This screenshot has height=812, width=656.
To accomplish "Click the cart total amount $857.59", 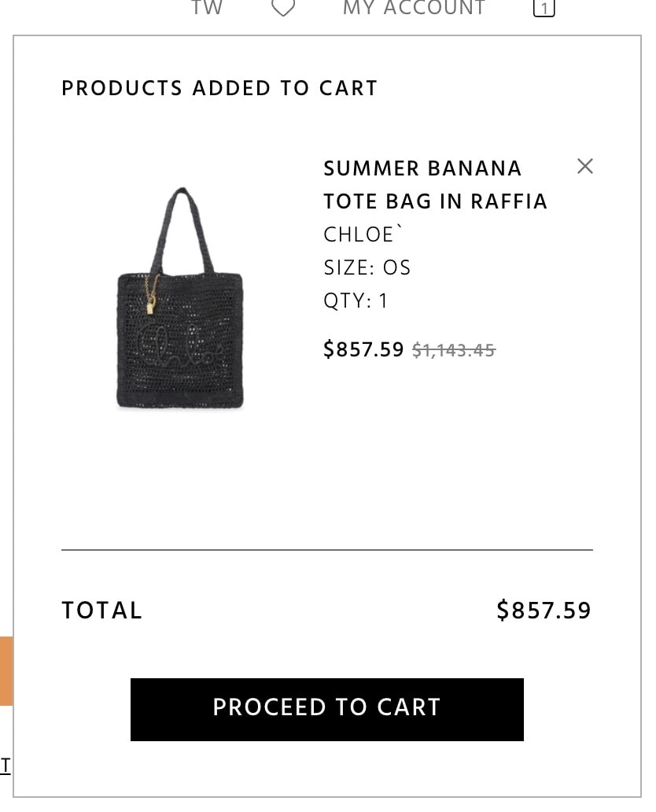I will pyautogui.click(x=544, y=610).
